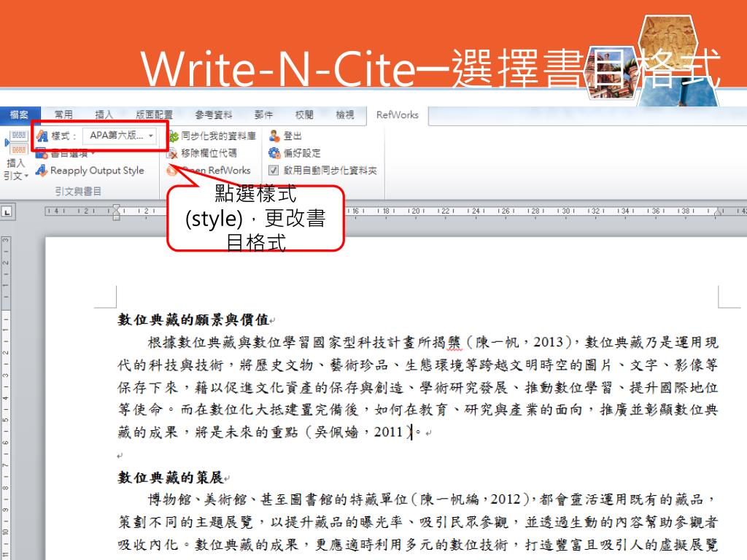Switch to the 插入 ribbon tab
The image size is (747, 560).
tap(104, 114)
